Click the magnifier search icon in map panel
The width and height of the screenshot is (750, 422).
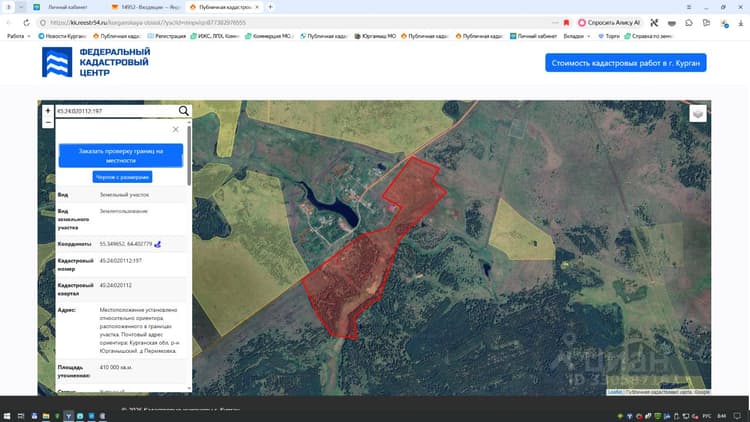pos(184,111)
